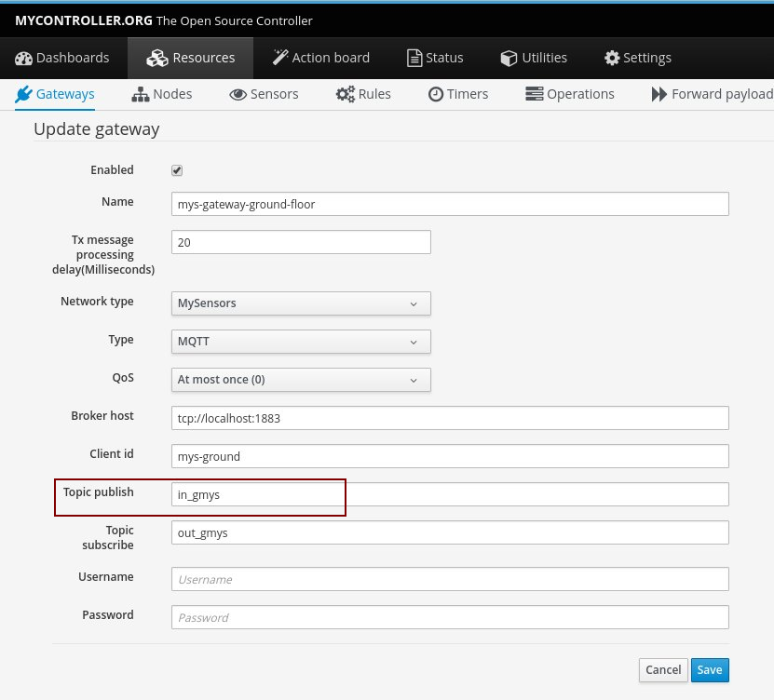This screenshot has height=700, width=774.
Task: Switch to the Nodes tab
Action: [162, 94]
